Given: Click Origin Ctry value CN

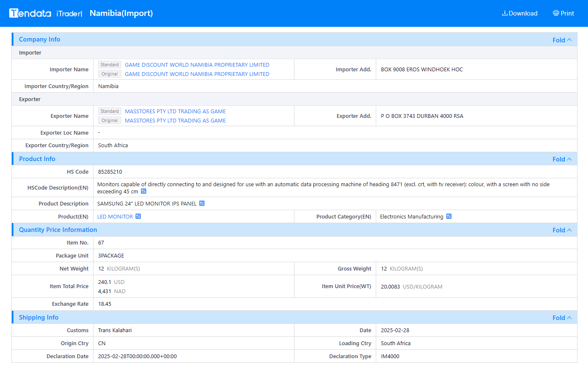Looking at the screenshot, I should point(102,343).
